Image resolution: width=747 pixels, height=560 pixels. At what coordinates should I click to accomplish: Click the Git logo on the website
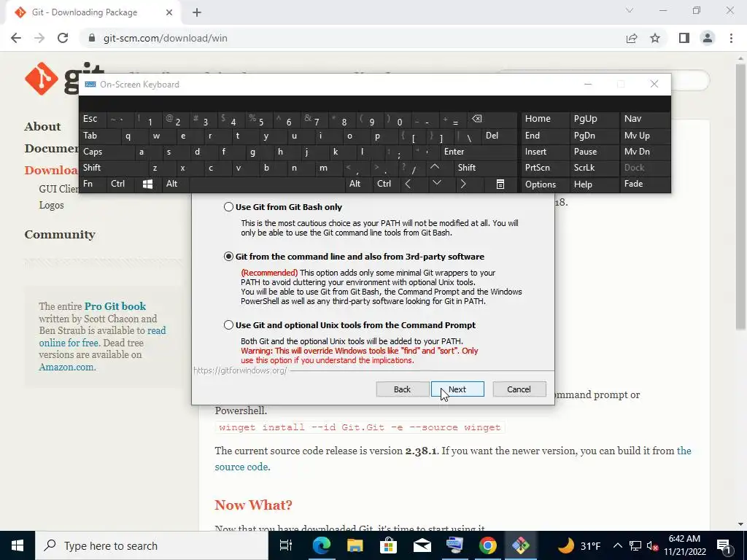pos(53,79)
